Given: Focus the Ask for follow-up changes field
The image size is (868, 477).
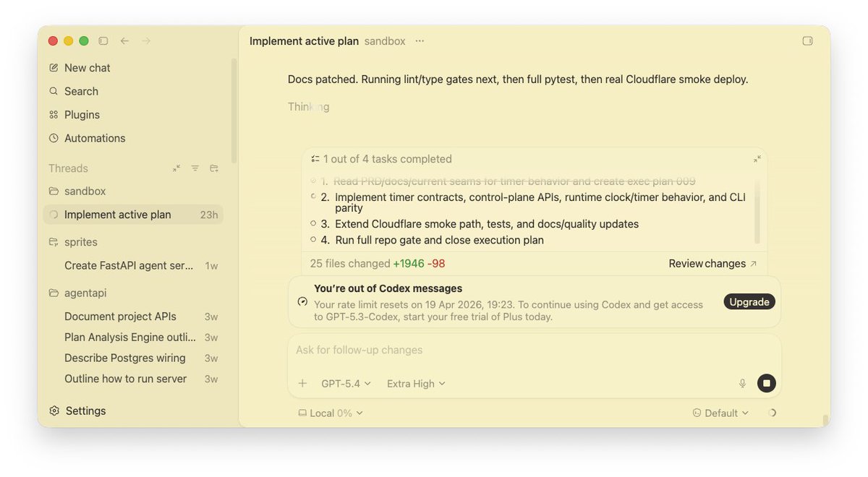Looking at the screenshot, I should pos(535,351).
